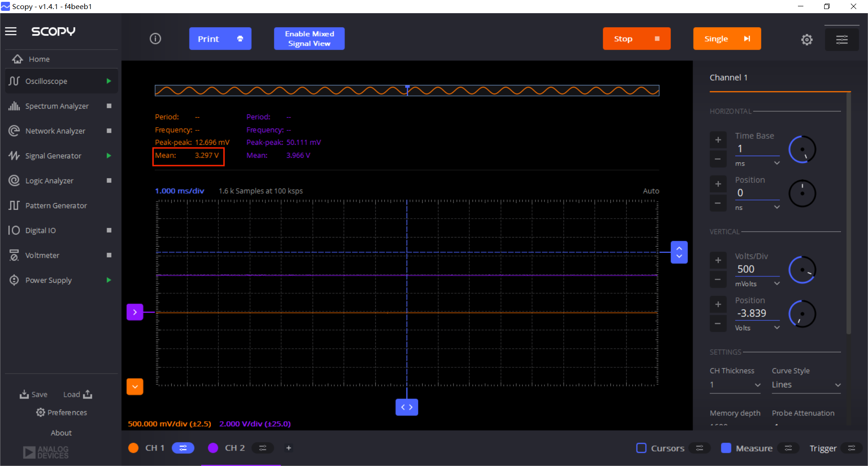Click the Power Supply icon
The height and width of the screenshot is (466, 868).
(14, 280)
